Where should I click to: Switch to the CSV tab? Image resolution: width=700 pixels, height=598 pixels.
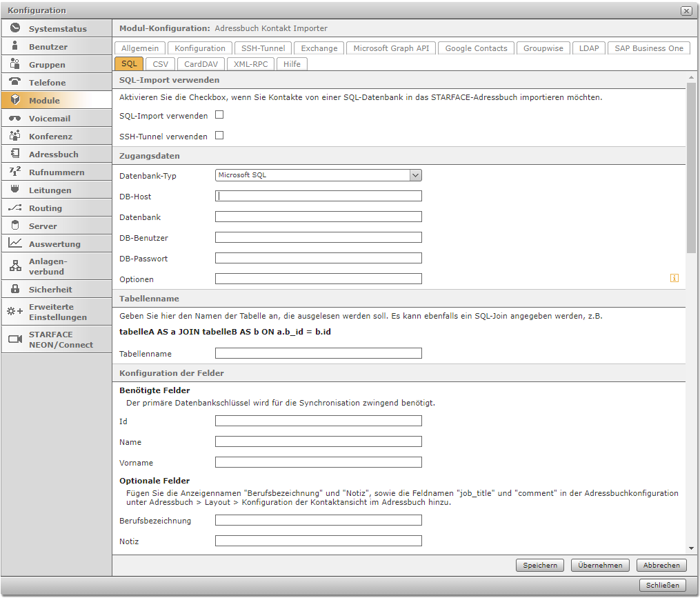(160, 64)
